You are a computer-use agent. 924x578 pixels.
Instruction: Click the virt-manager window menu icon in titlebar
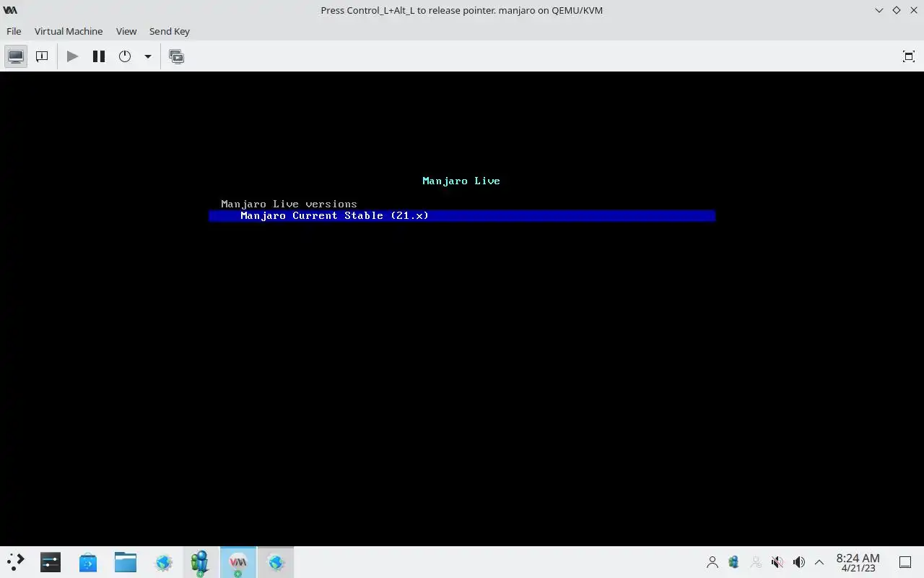[x=10, y=10]
